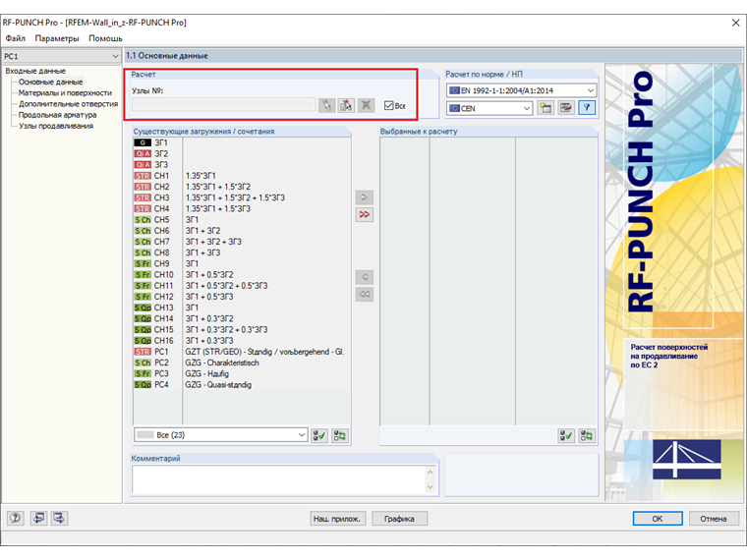747x560 pixels.
Task: Select combination СН7 ЗГ1 + ЗГ2 + ЗГ3
Action: coord(242,242)
